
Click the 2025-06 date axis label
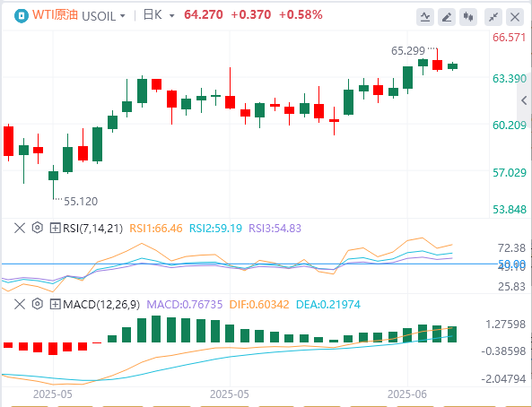pos(407,394)
